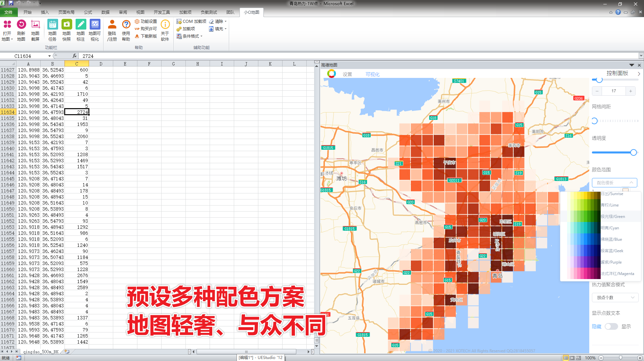
Task: Click the 高德地图 panel logo icon
Action: click(x=332, y=74)
